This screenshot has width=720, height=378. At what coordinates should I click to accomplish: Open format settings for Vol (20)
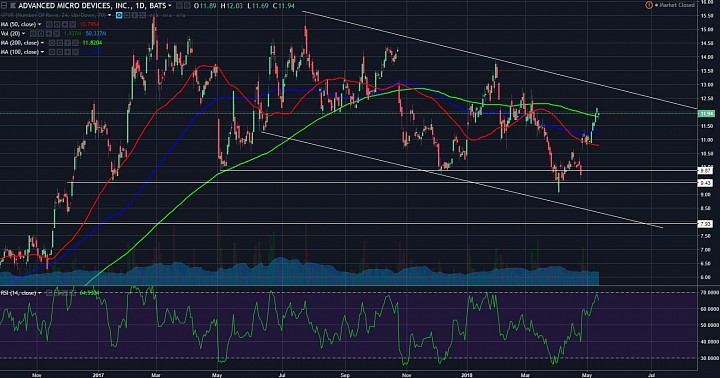[41, 34]
